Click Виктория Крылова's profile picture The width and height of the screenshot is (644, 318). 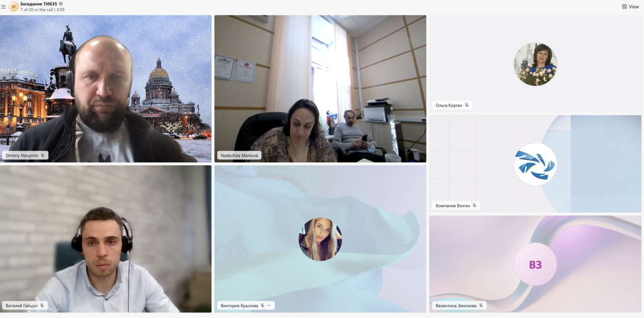[320, 239]
